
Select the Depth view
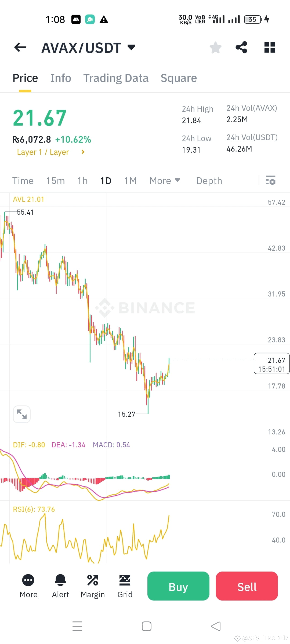pos(209,181)
